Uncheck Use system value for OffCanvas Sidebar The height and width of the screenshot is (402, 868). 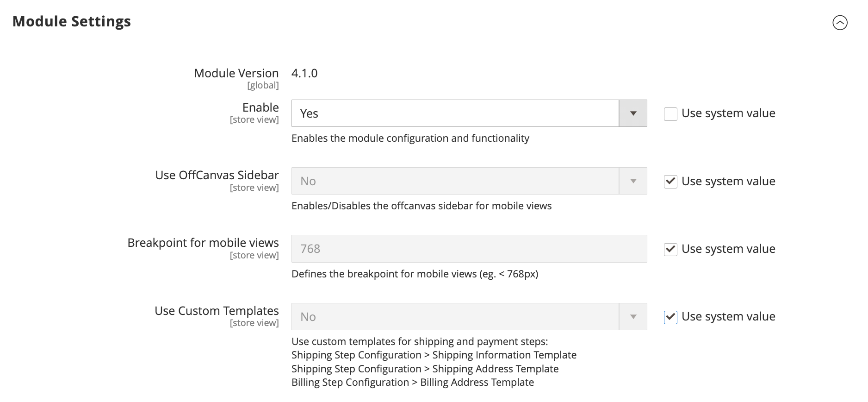pos(670,182)
